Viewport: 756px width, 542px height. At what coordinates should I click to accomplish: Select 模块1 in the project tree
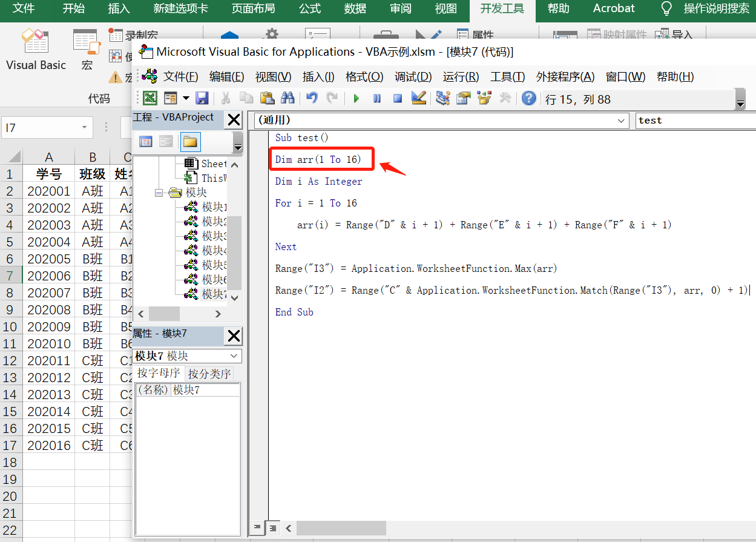coord(206,207)
